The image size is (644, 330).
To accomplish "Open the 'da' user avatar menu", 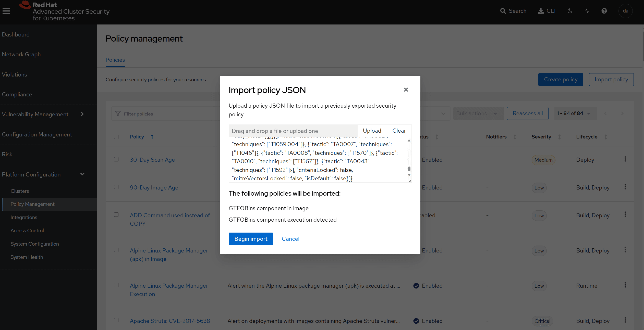I will pos(625,11).
